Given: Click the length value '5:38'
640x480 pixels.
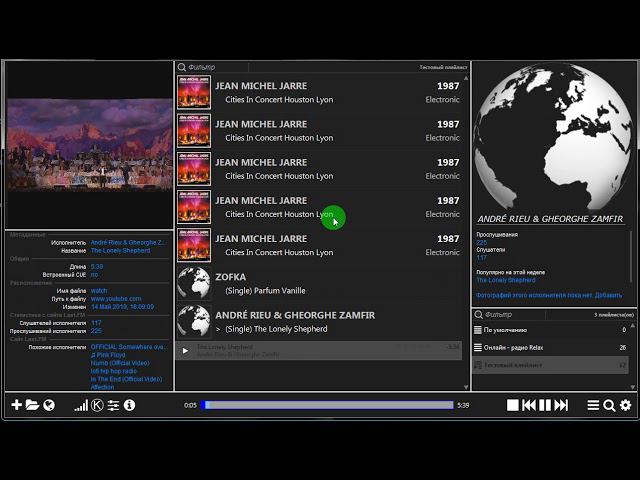Looking at the screenshot, I should pos(97,267).
